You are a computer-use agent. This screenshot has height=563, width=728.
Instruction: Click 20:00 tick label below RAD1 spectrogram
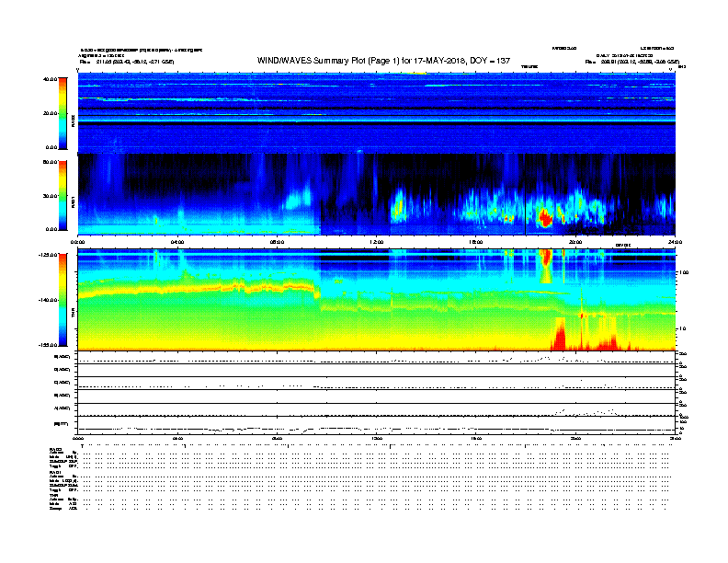575,242
